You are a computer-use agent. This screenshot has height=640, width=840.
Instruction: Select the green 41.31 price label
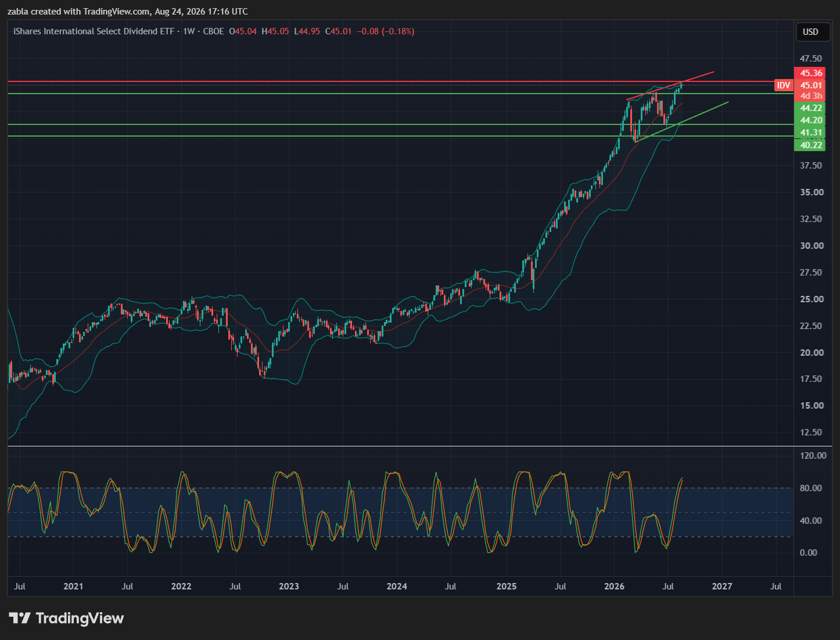[x=810, y=133]
